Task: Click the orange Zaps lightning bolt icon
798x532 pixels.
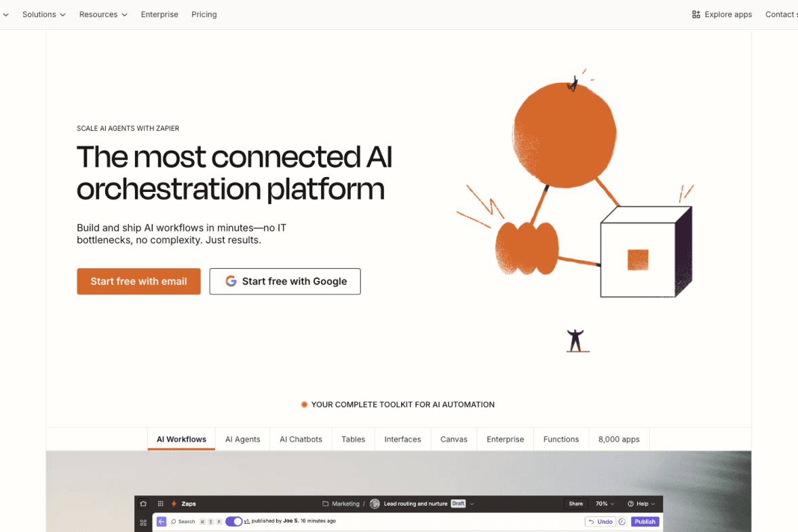Action: pos(174,504)
